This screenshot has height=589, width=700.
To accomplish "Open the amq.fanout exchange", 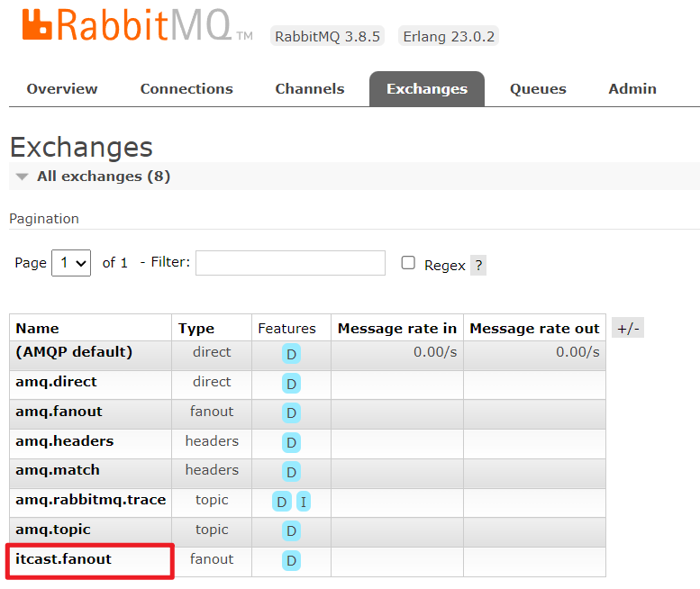I will [x=59, y=412].
